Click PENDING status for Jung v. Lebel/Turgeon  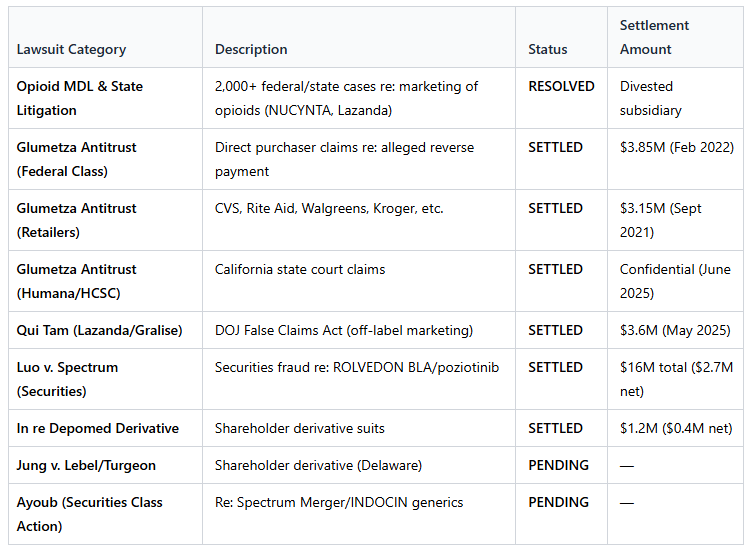pyautogui.click(x=558, y=465)
